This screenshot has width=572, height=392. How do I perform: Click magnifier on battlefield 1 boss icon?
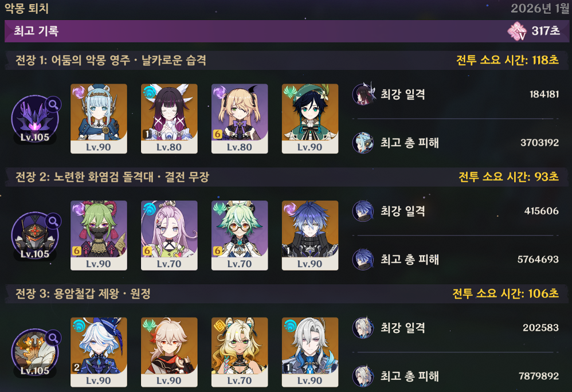[x=54, y=105]
